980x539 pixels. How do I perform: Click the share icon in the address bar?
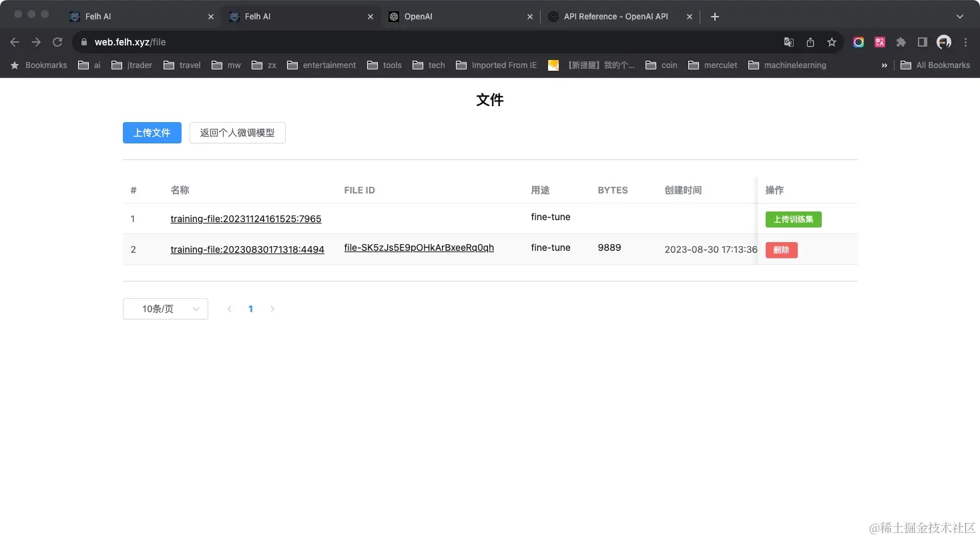810,41
